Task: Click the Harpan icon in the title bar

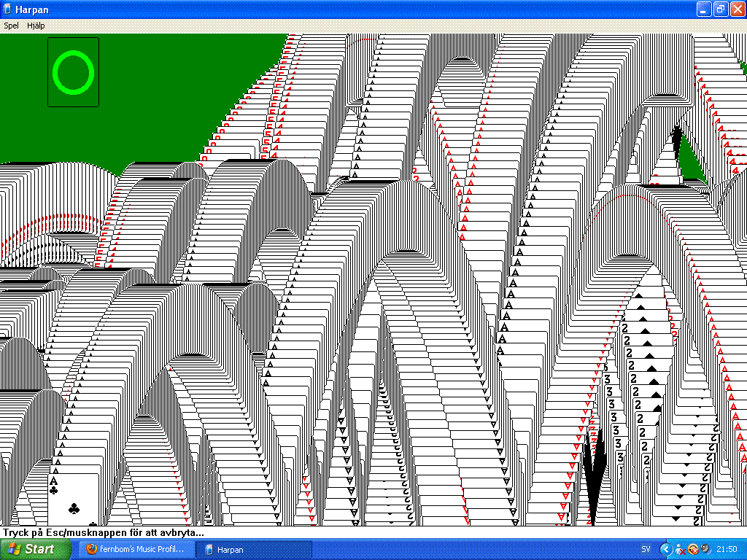Action: [x=7, y=9]
